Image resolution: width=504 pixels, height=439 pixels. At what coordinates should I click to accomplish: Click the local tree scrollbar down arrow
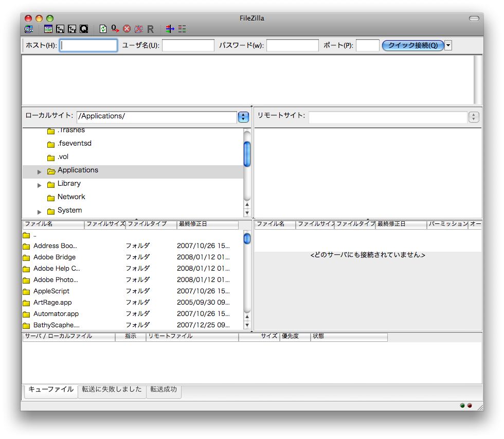point(247,213)
